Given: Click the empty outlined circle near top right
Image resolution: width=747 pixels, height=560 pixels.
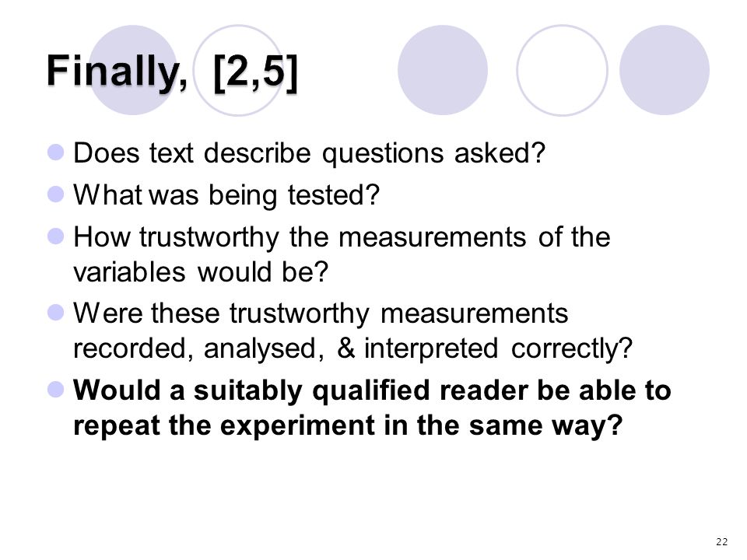Looking at the screenshot, I should point(562,70).
